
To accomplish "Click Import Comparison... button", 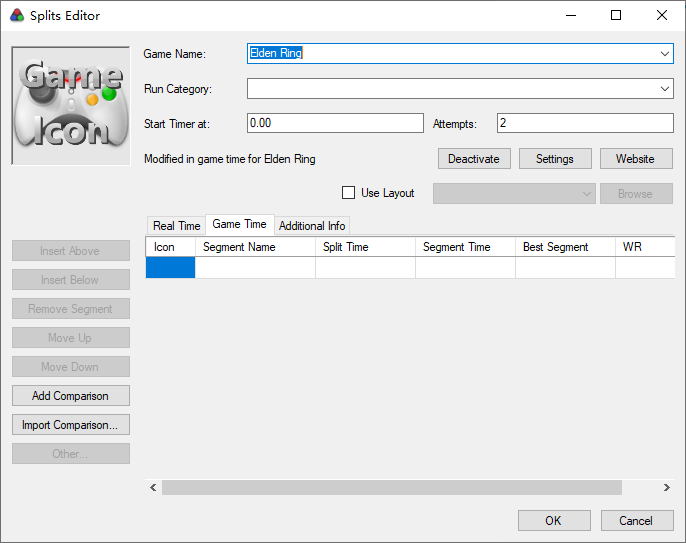I will point(70,424).
